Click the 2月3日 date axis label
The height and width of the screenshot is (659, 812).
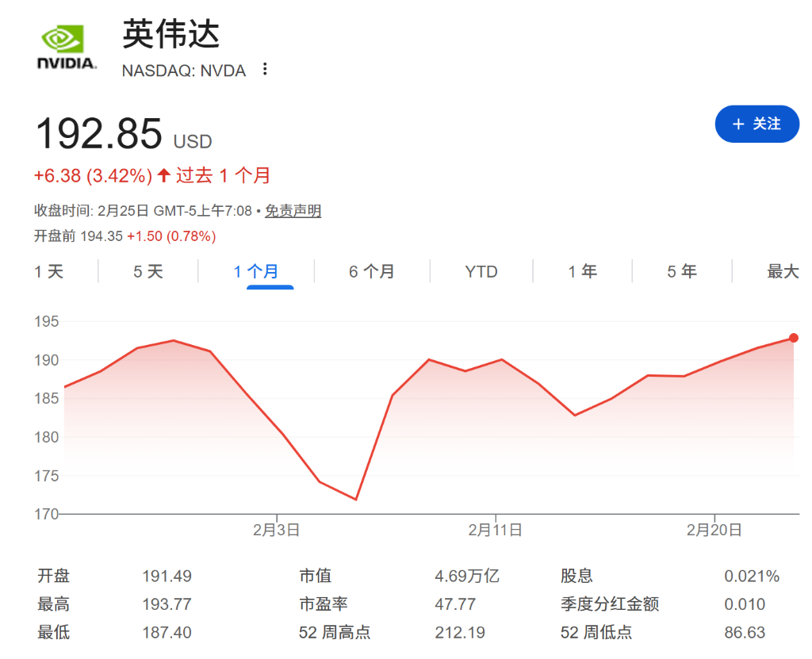(276, 531)
